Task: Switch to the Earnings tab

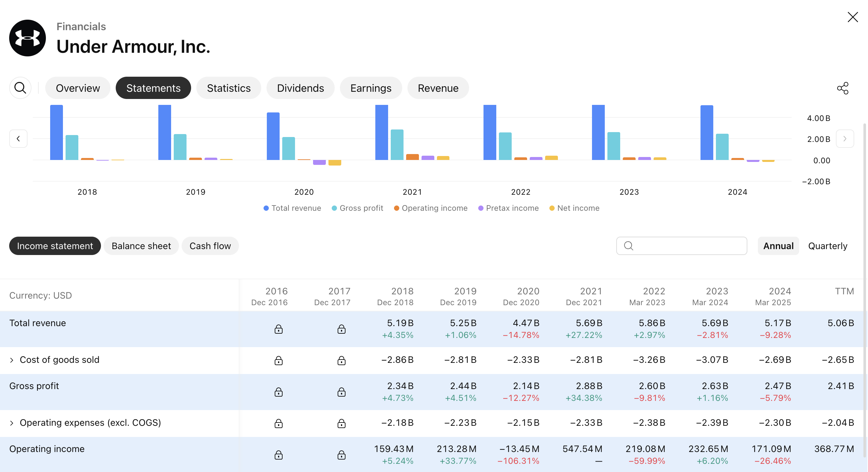Action: click(371, 88)
